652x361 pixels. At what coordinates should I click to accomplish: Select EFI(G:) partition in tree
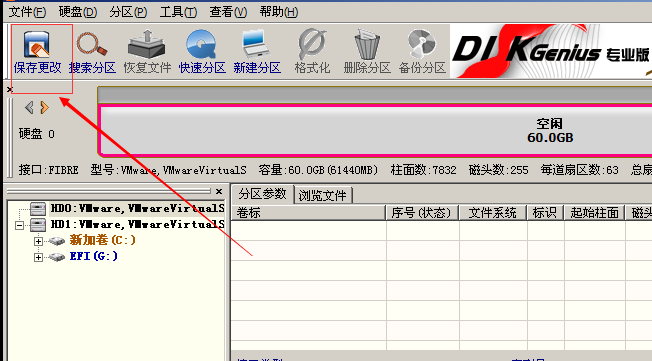(94, 257)
